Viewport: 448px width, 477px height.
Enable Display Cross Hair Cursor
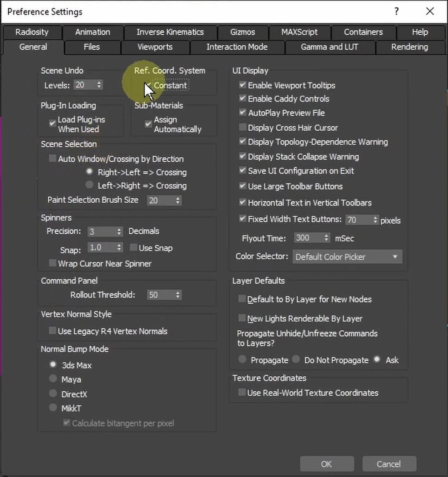[x=242, y=127]
